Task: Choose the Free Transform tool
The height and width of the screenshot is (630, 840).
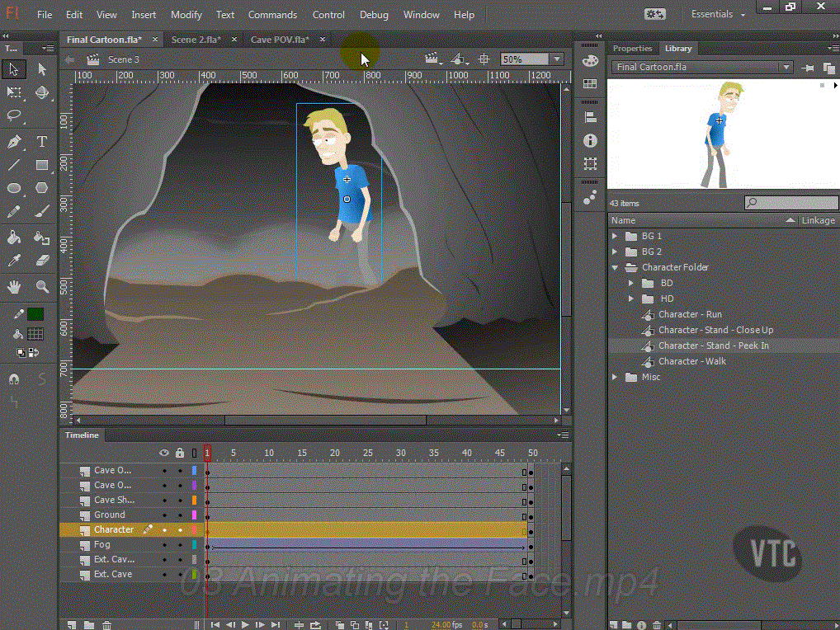Action: tap(14, 92)
